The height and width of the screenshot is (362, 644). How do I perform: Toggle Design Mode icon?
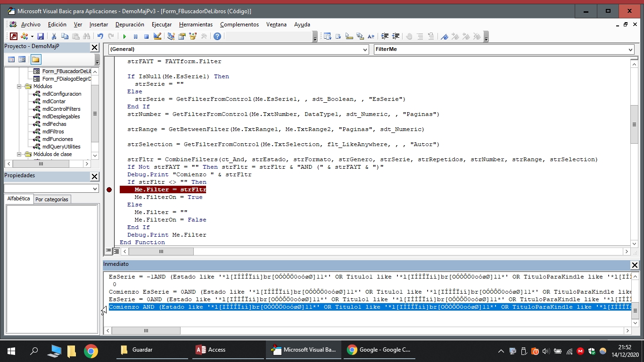(157, 36)
